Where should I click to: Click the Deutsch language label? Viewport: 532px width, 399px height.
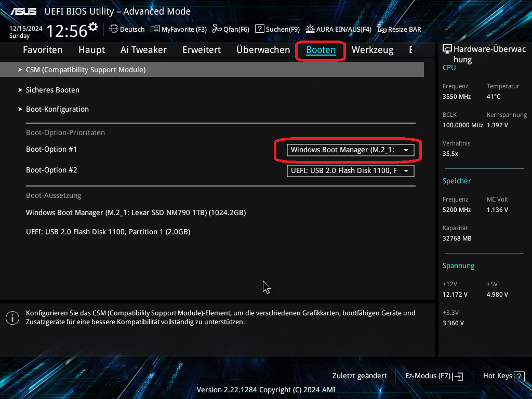pos(132,29)
